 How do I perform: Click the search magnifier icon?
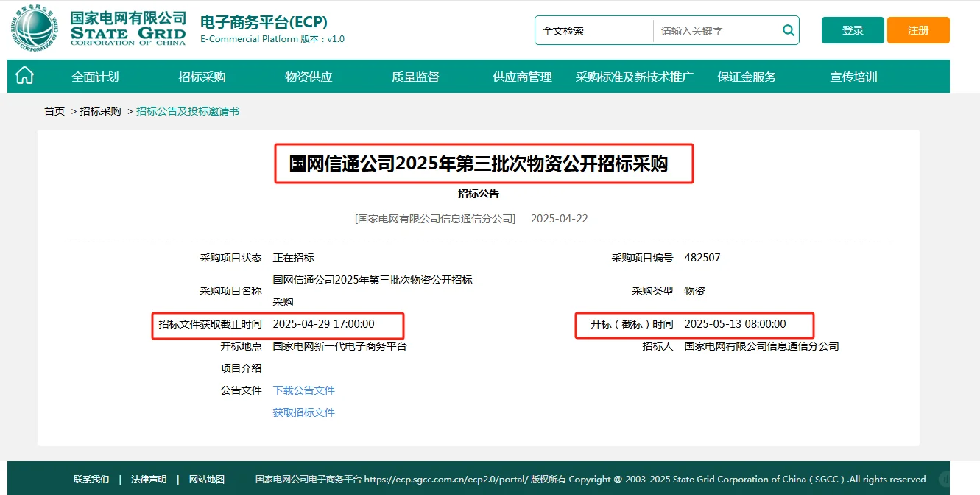click(x=787, y=30)
